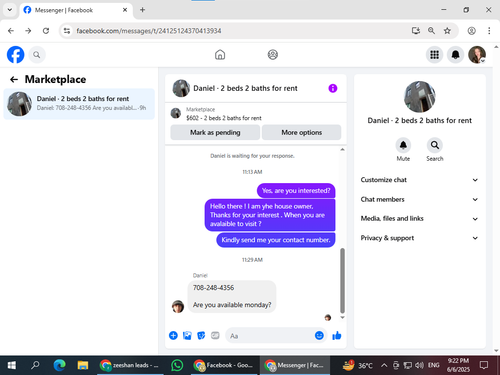500x375 pixels.
Task: Click chat scrollbar down arrow
Action: 342,317
